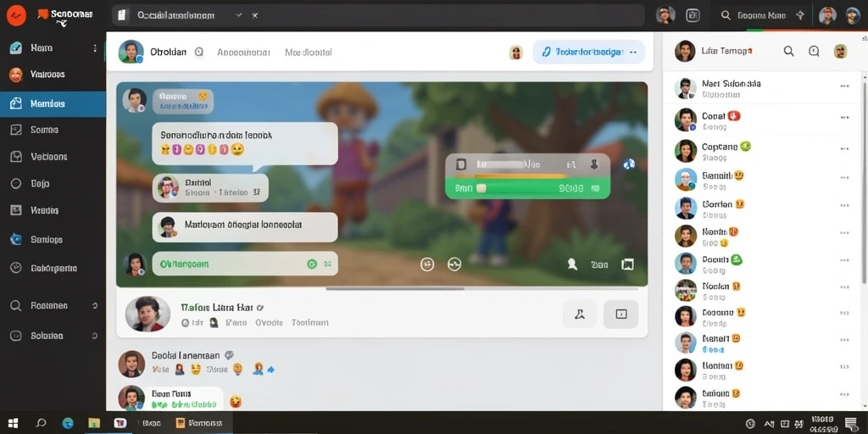Open the dropdown chevron on the top document tab
The height and width of the screenshot is (434, 868).
click(x=238, y=15)
